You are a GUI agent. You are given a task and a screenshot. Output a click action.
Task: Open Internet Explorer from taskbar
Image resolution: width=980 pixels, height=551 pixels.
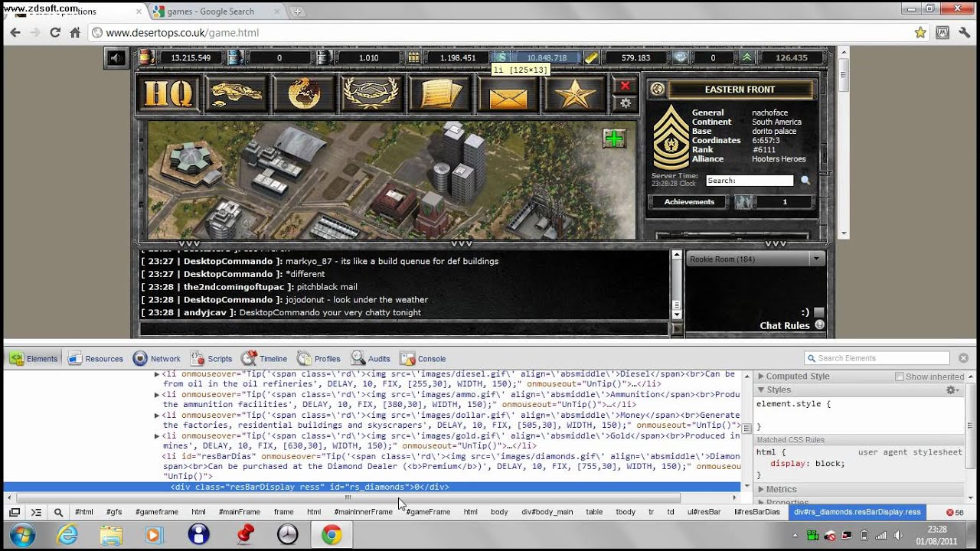[67, 534]
